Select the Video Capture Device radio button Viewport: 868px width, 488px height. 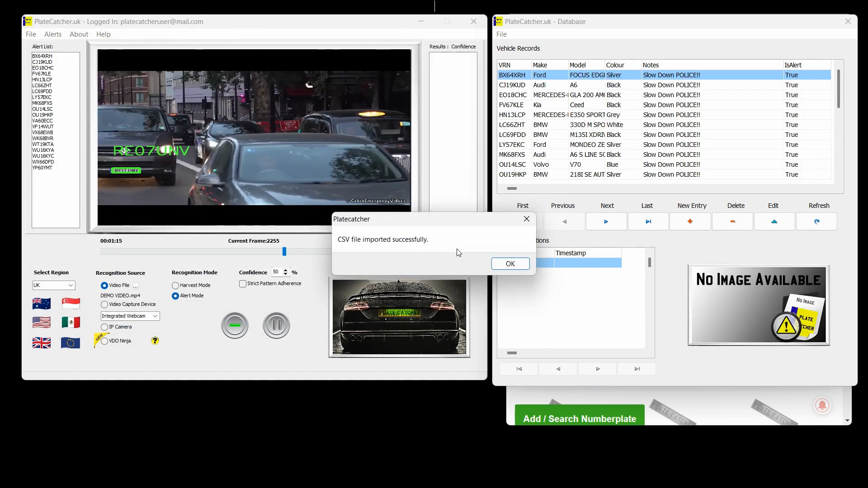(x=104, y=305)
